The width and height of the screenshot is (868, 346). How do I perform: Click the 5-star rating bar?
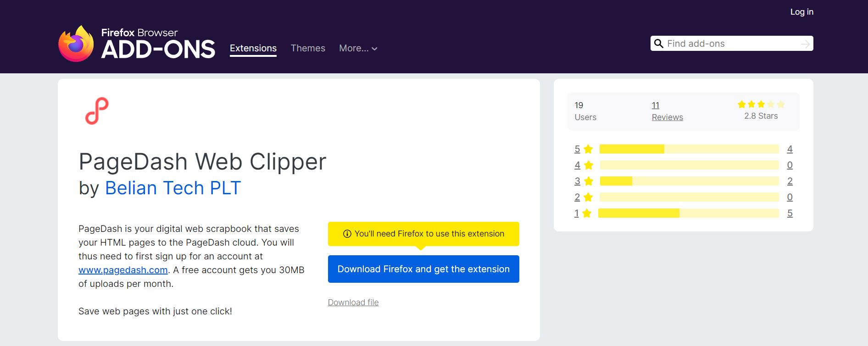(x=689, y=149)
